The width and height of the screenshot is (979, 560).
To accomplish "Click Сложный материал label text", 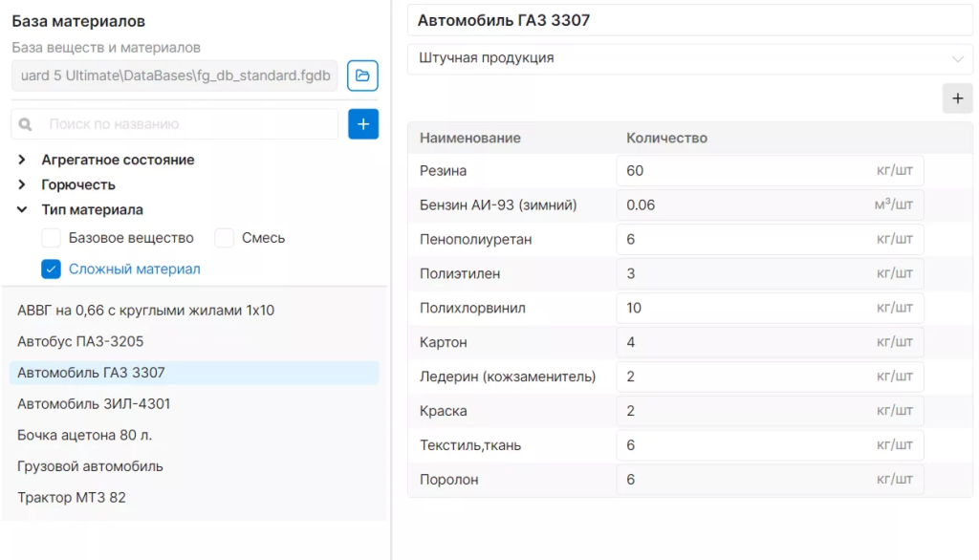I will (x=134, y=269).
